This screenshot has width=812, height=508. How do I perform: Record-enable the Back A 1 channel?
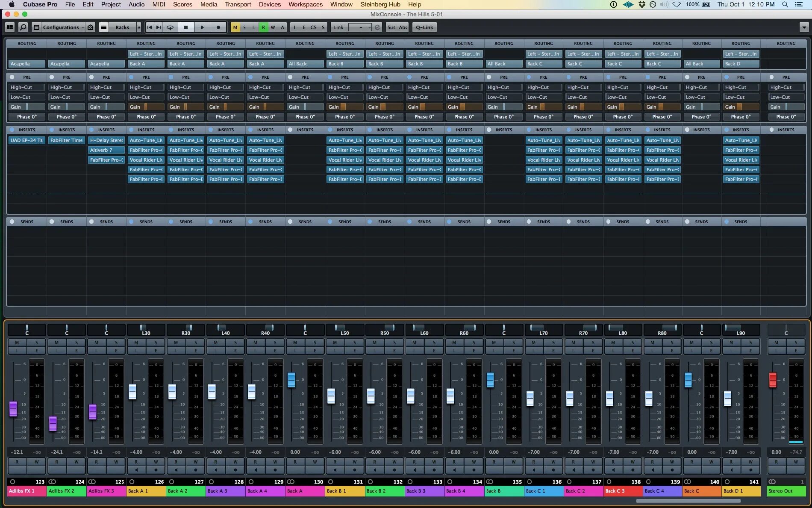[x=156, y=470]
